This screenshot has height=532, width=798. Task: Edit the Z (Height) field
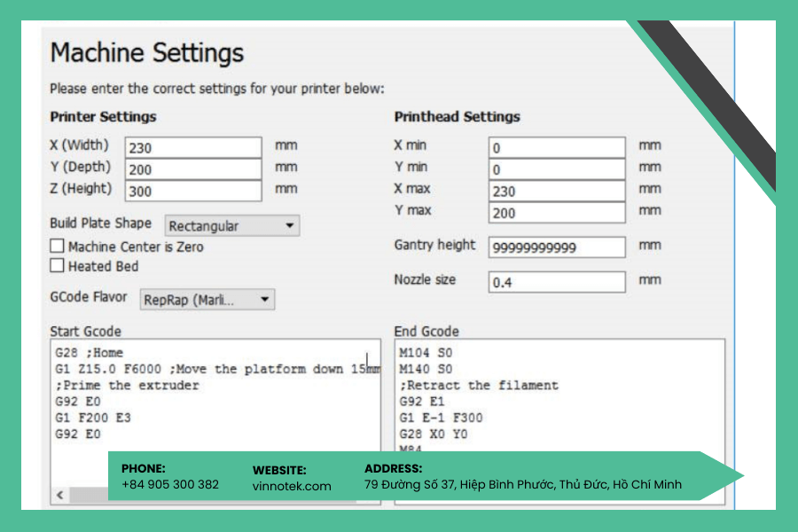click(193, 191)
